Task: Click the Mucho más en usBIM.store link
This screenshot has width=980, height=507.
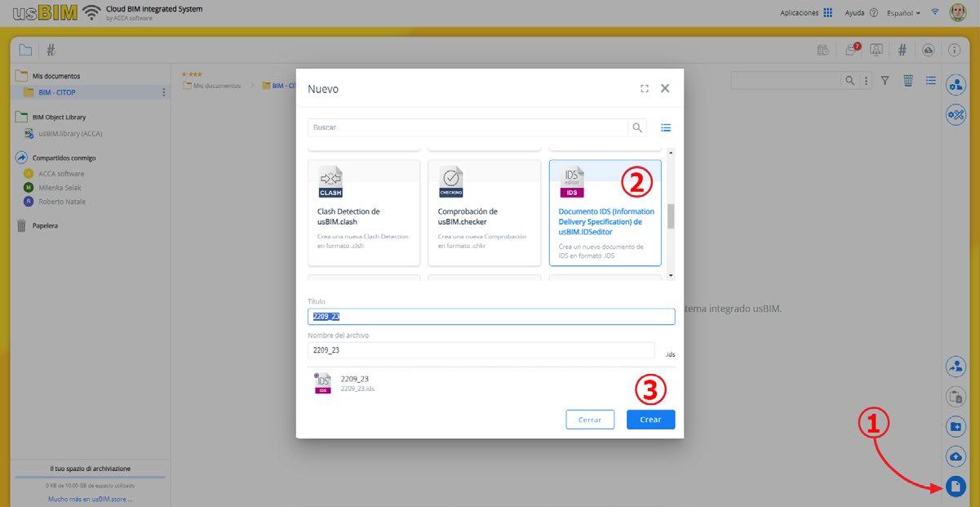Action: [x=90, y=498]
